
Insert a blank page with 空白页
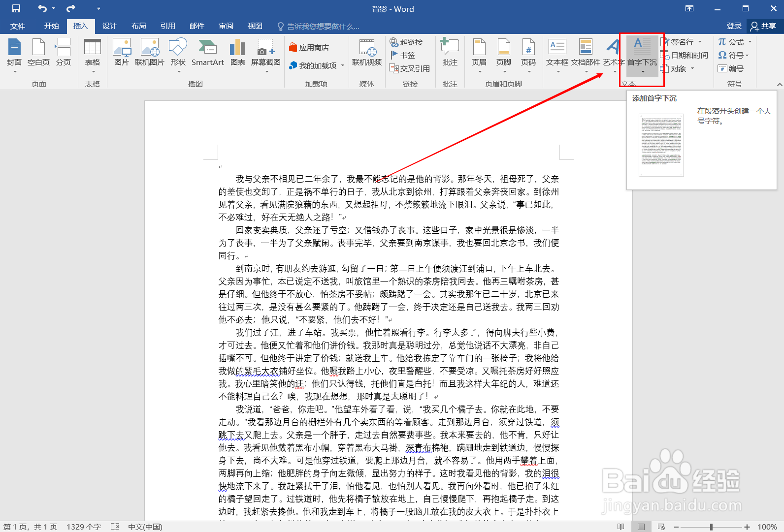click(38, 52)
